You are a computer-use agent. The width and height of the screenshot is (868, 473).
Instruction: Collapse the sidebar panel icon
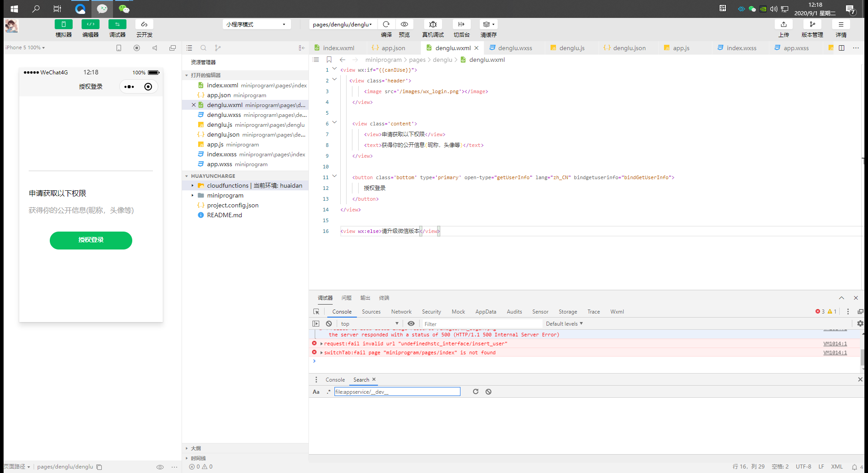point(302,48)
